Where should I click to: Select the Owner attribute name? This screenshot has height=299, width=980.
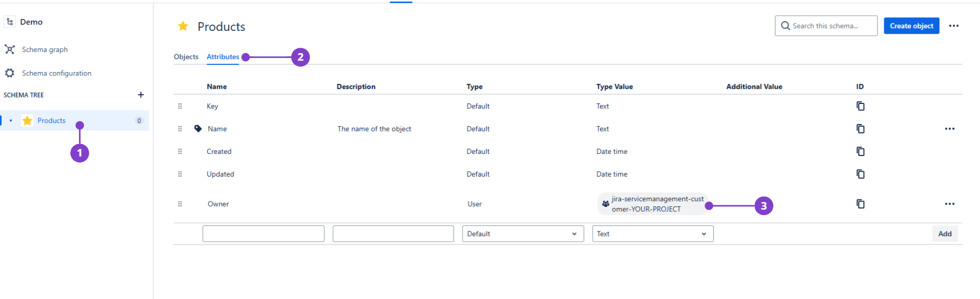pyautogui.click(x=218, y=204)
